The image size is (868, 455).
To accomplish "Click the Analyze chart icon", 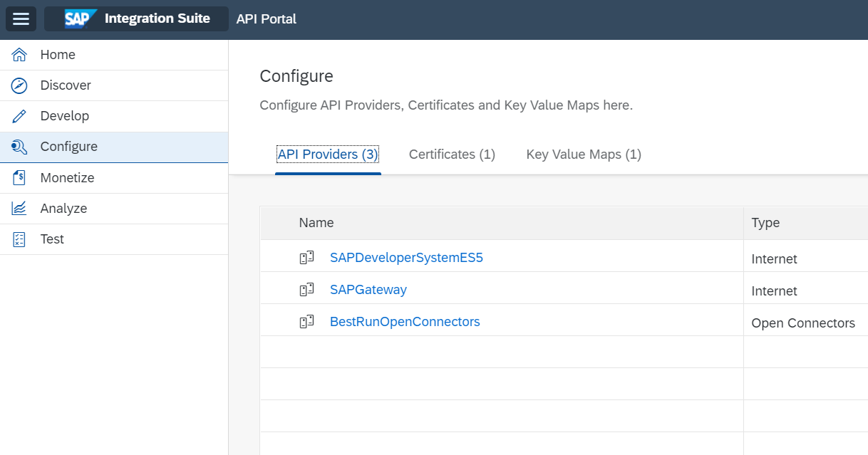I will [19, 209].
